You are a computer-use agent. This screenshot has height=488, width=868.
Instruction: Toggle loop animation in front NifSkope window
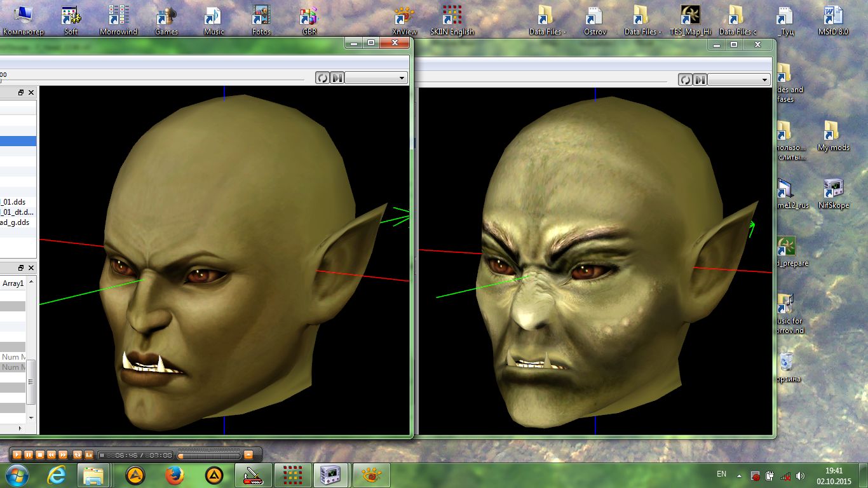coord(323,78)
